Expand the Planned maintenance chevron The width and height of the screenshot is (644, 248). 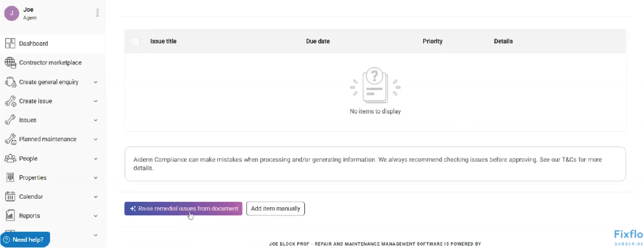point(96,139)
